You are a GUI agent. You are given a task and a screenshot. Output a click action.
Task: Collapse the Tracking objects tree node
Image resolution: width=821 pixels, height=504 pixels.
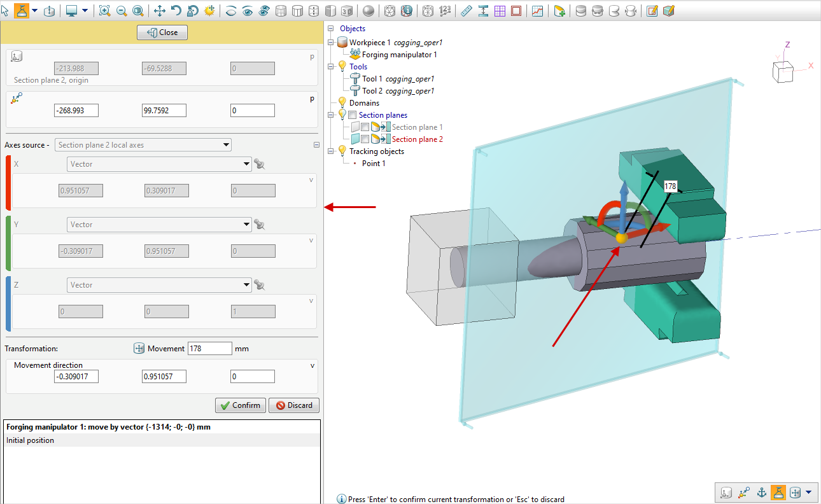click(330, 151)
